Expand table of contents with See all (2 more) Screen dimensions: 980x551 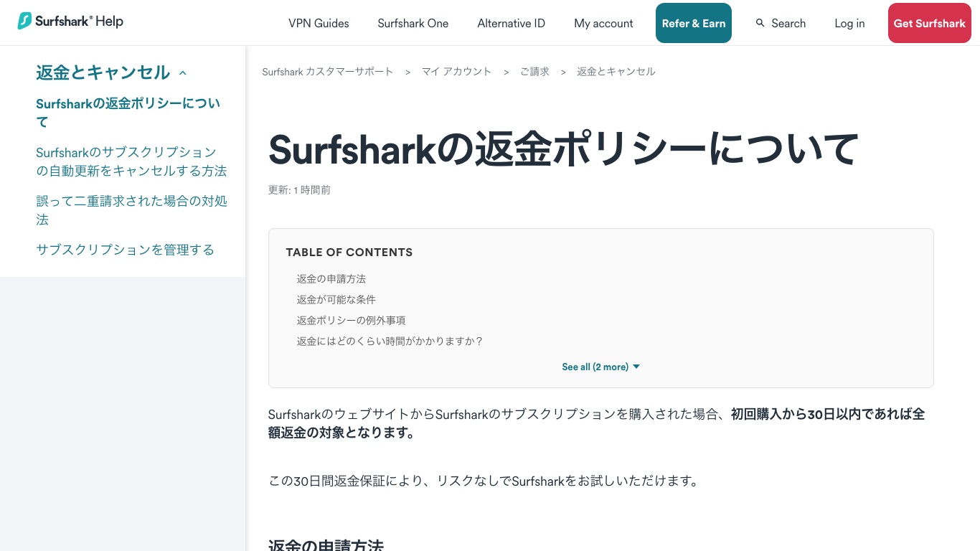[600, 367]
